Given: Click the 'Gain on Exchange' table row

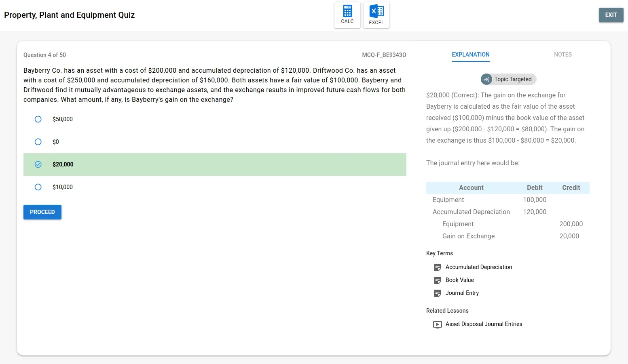Looking at the screenshot, I should tap(508, 236).
